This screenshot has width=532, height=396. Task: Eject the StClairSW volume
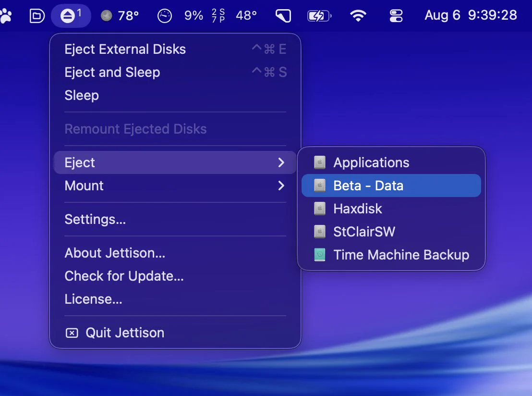pos(391,232)
